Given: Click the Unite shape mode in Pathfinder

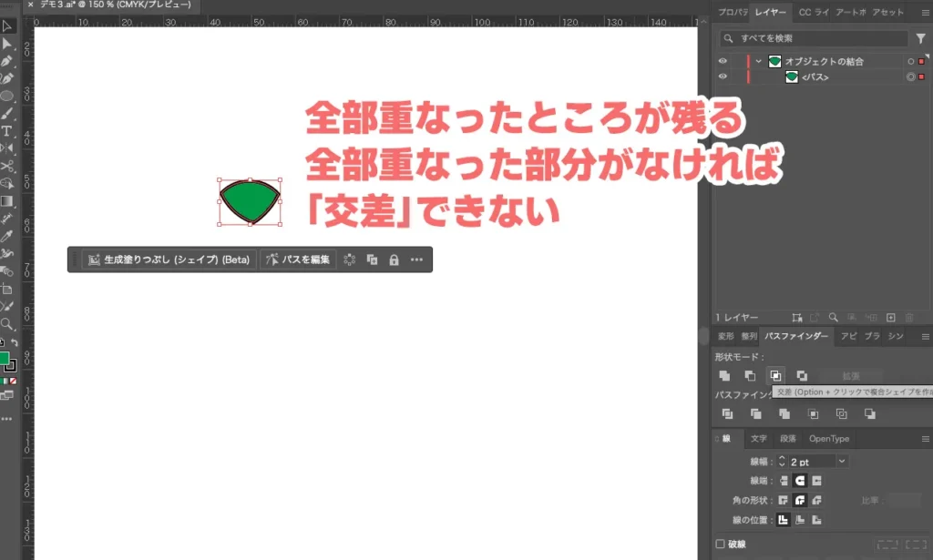Looking at the screenshot, I should (724, 375).
